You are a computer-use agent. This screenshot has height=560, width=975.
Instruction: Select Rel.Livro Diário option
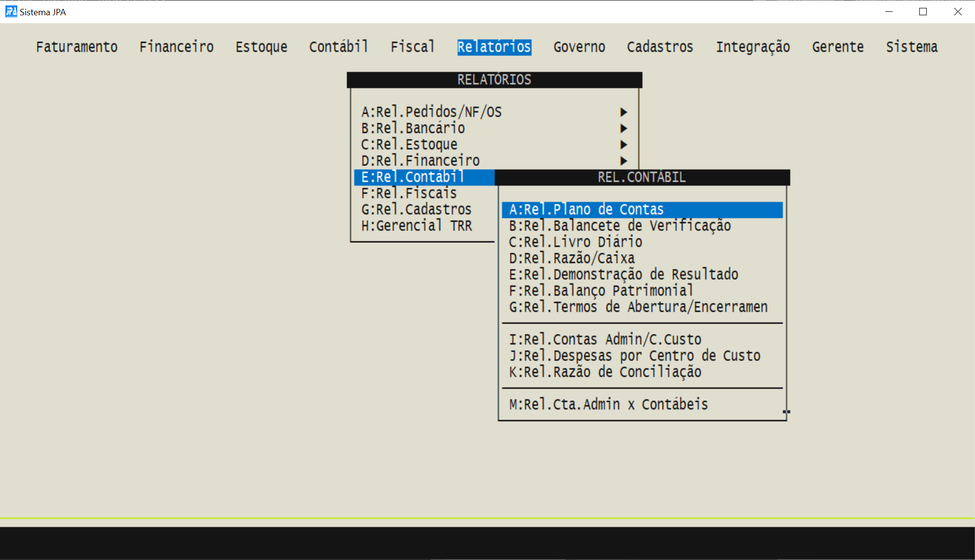point(575,242)
